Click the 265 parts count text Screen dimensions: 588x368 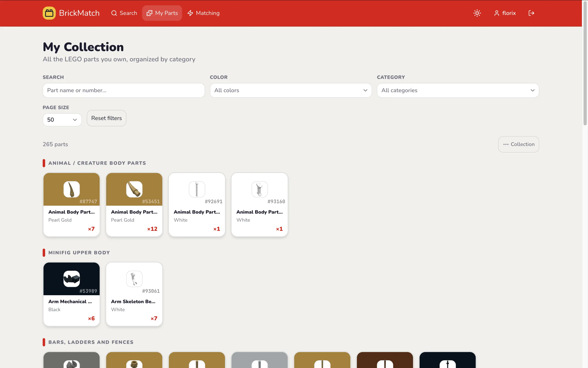(x=55, y=144)
